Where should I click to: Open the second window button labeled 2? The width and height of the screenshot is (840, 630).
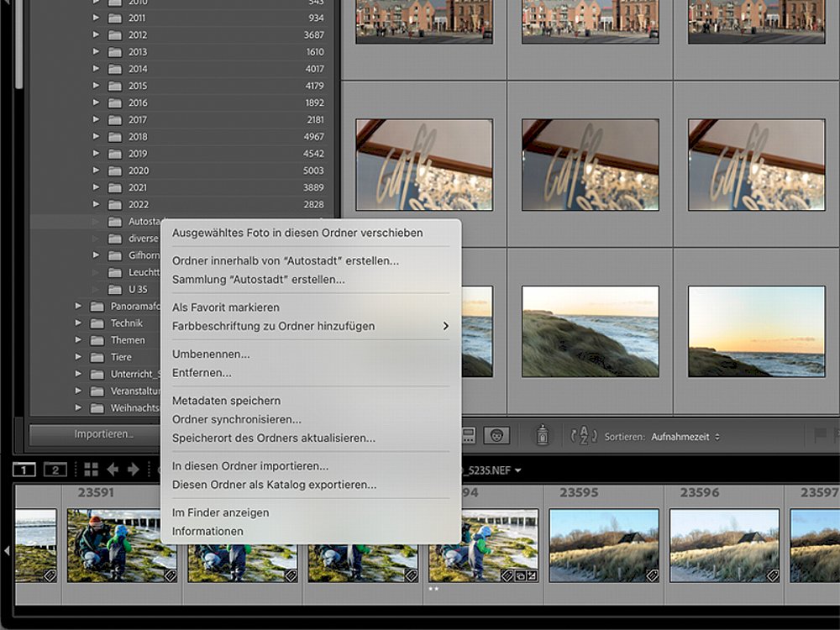click(x=55, y=470)
